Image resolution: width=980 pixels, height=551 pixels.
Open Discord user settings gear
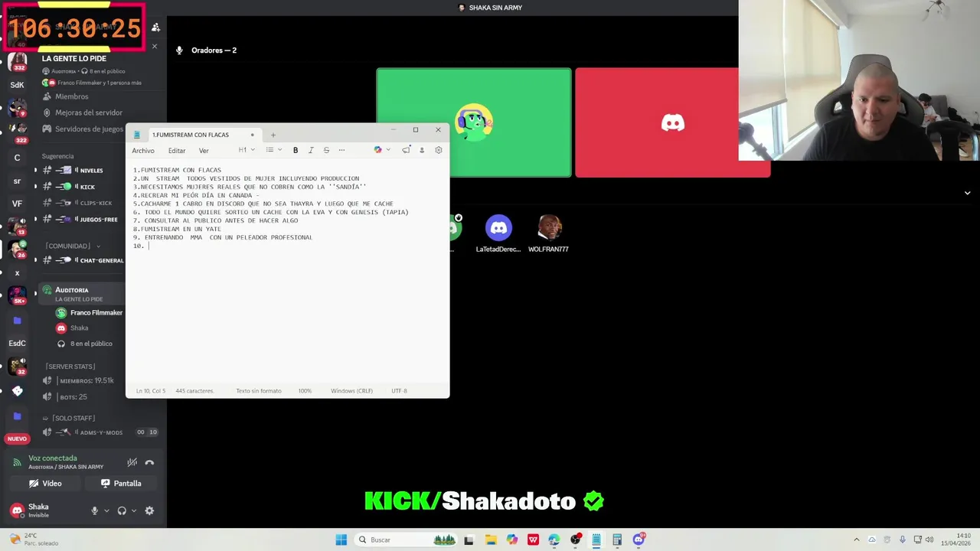click(x=149, y=510)
